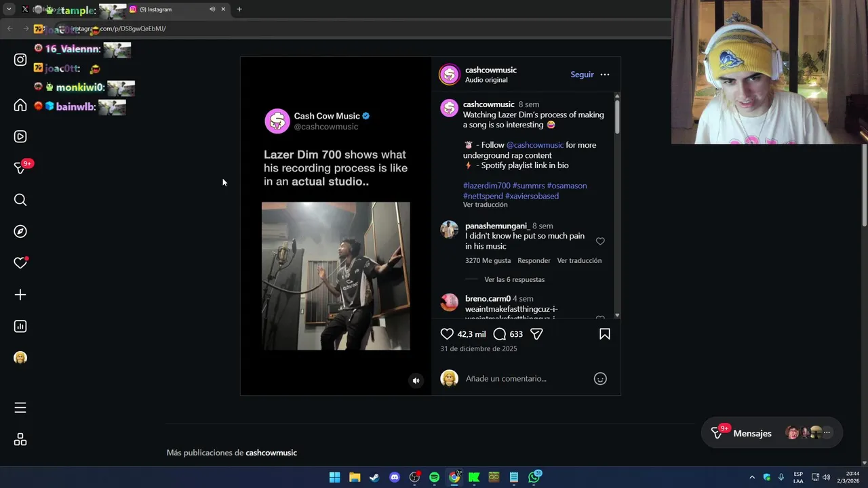Viewport: 868px width, 488px height.
Task: Open taskbar volume speaker icon
Action: [826, 477]
